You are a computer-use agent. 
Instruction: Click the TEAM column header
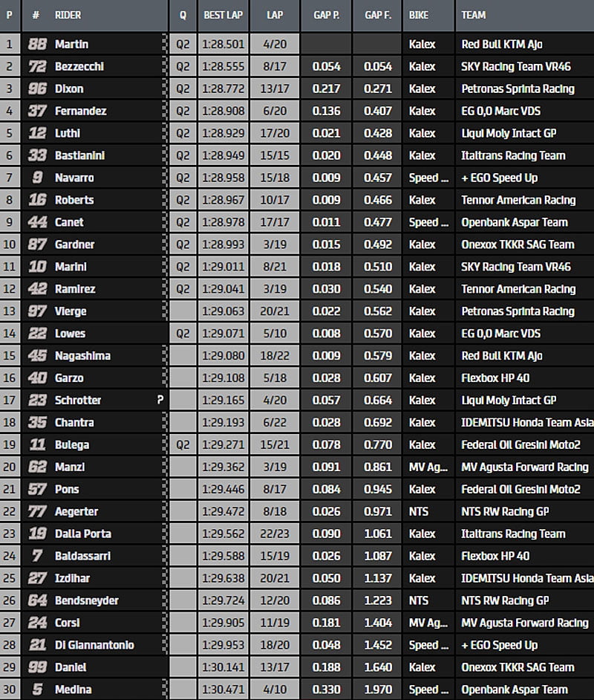pos(474,14)
